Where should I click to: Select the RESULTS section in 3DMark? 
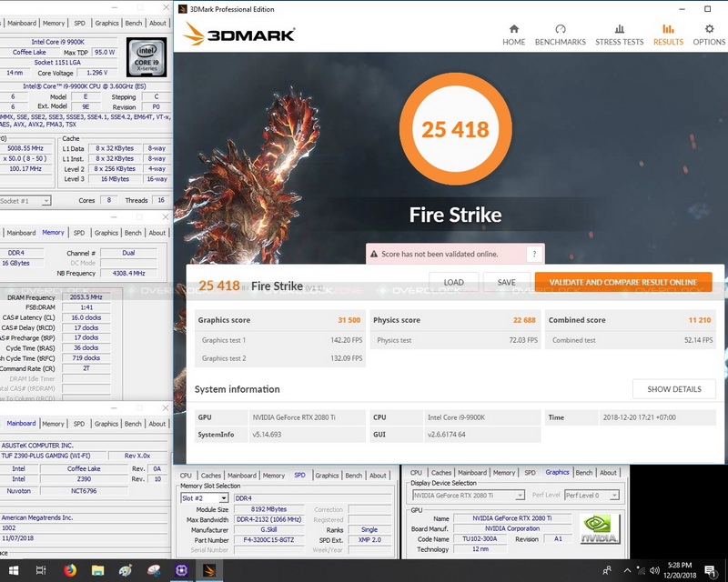click(x=668, y=35)
